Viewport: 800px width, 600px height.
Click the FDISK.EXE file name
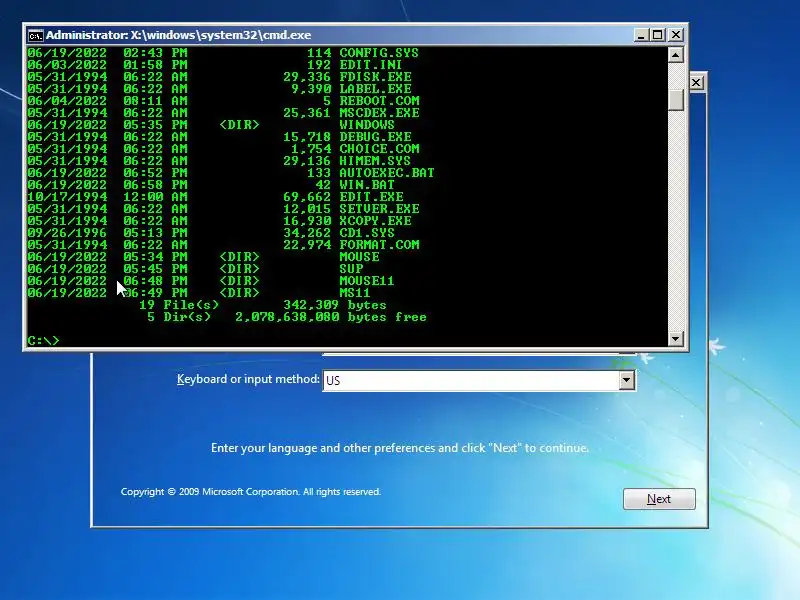375,77
